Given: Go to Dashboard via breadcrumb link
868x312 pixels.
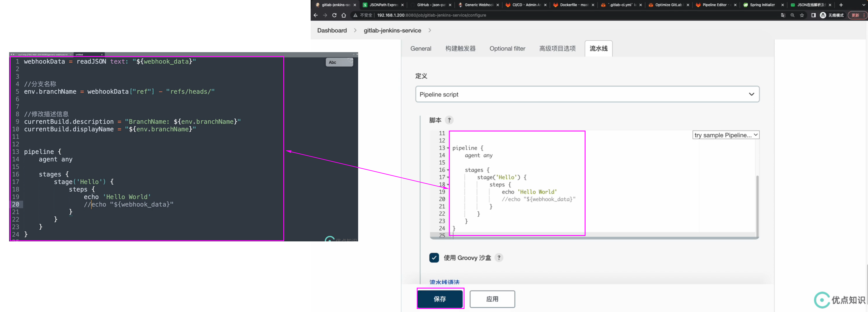Looking at the screenshot, I should point(332,30).
